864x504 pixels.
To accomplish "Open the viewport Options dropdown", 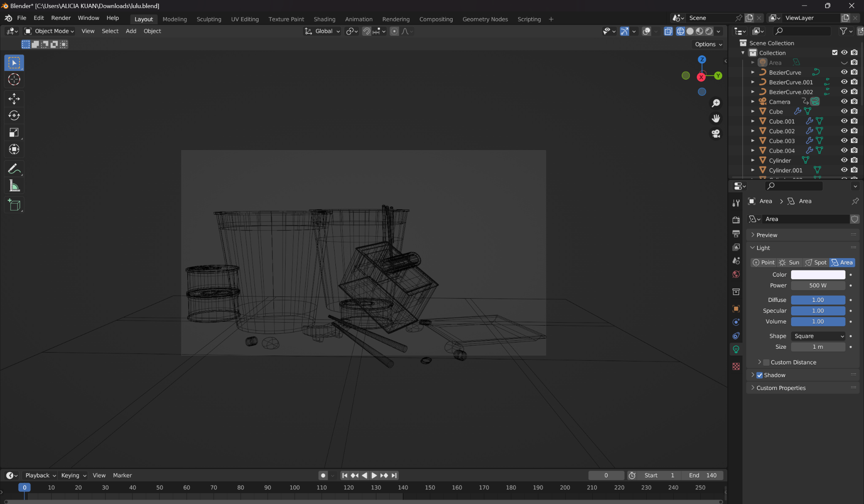I will [708, 44].
